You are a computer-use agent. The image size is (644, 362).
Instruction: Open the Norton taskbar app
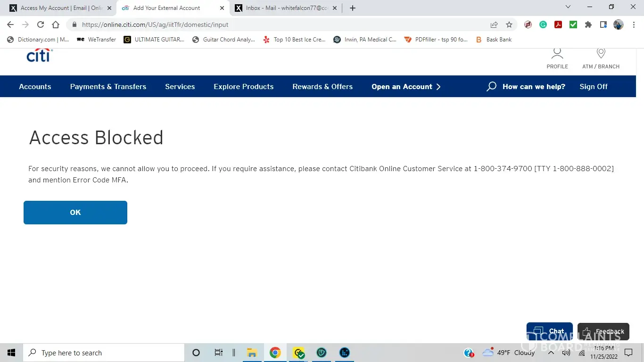point(298,353)
